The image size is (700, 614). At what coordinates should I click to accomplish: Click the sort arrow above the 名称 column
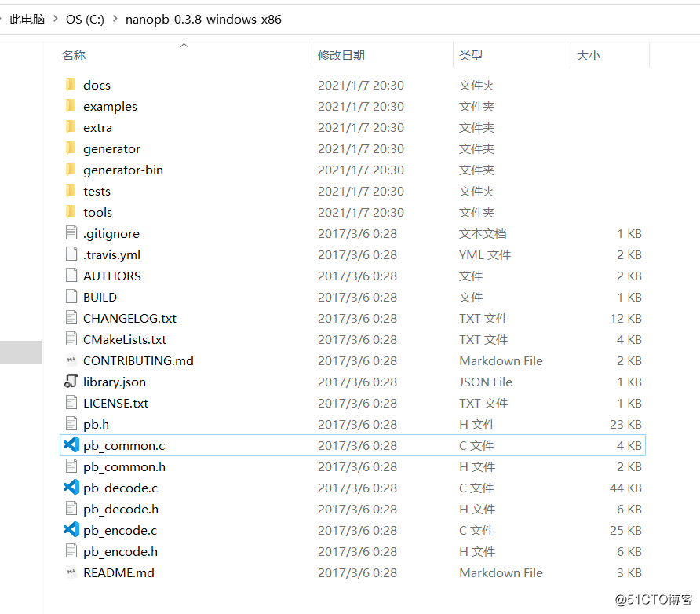tap(184, 45)
